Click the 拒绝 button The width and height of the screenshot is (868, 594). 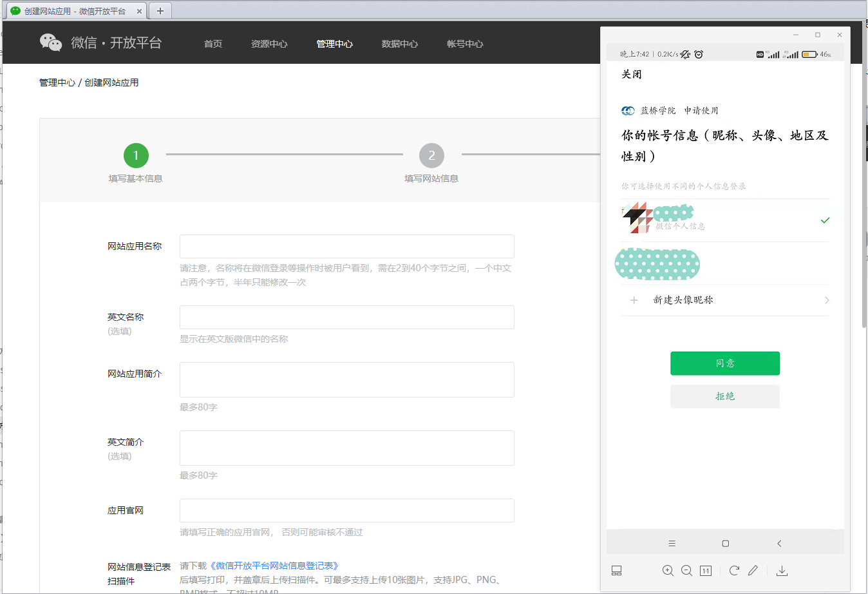coord(725,396)
